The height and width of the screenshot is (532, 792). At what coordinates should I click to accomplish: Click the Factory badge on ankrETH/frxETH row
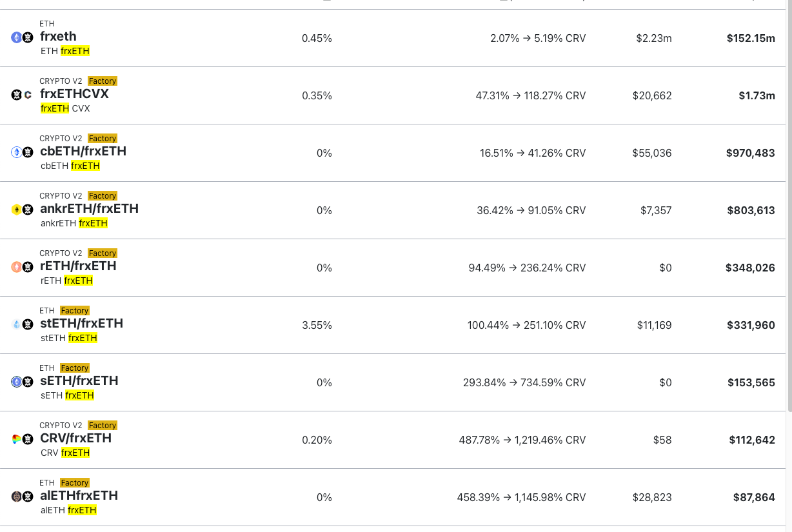click(103, 196)
